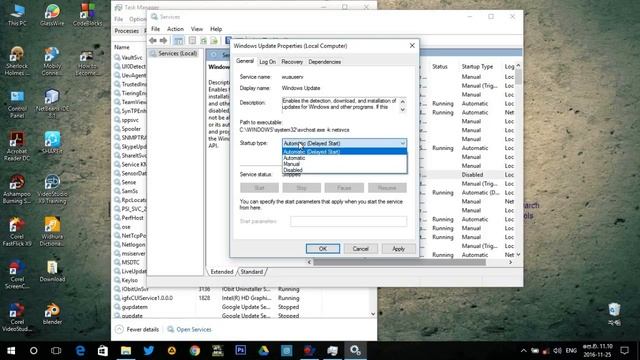Launch Microsoft Edge from taskbar
The height and width of the screenshot is (360, 640).
pos(80,351)
